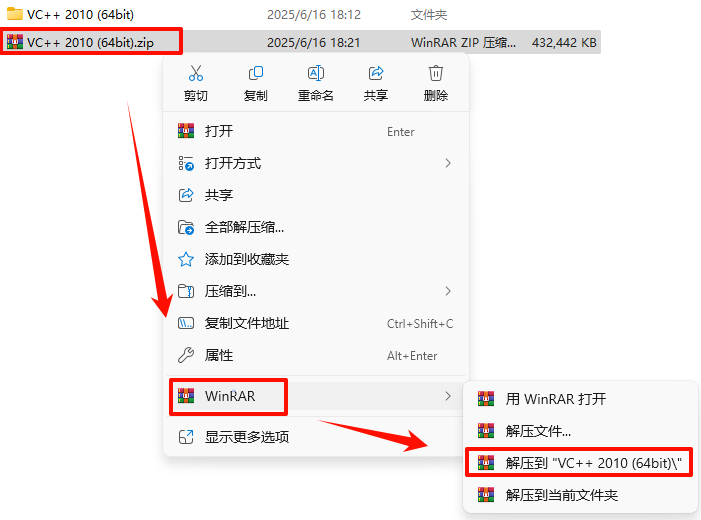The image size is (701, 520).
Task: Click the Delete (删除) trash icon
Action: coord(435,73)
